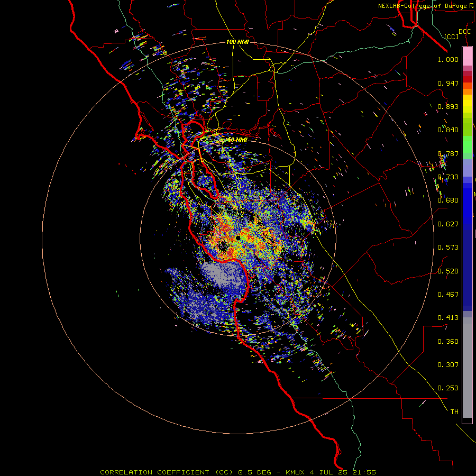Select the 0.467 legend value
The height and width of the screenshot is (476, 476).
(448, 295)
